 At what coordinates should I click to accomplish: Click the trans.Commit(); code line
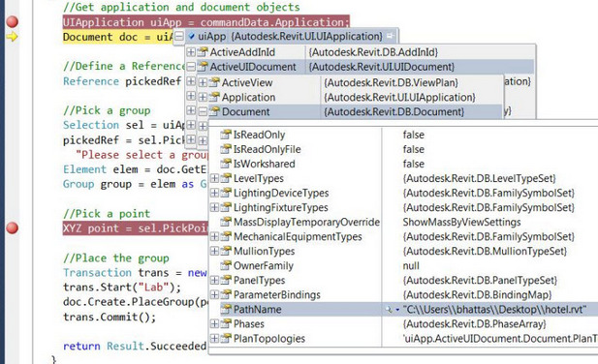point(110,317)
